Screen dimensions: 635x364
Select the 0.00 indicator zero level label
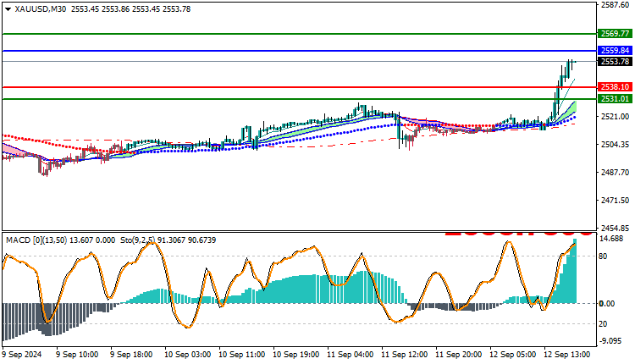click(x=607, y=304)
